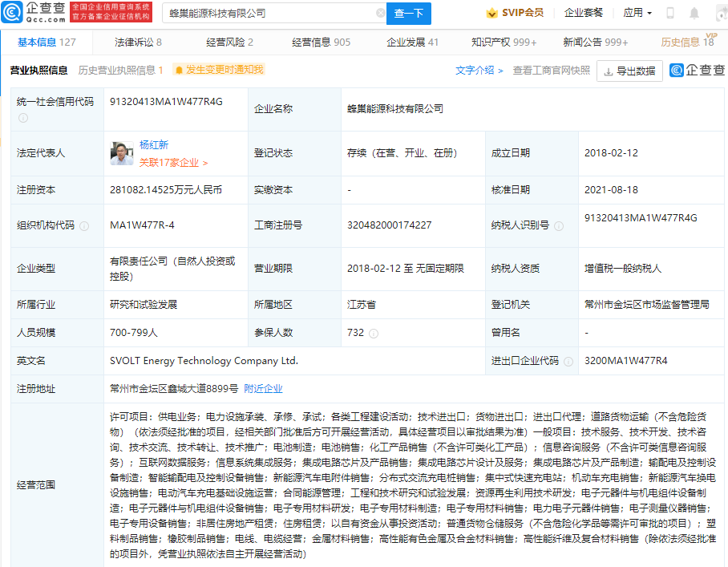Click 增值税一般纳税人 value
Viewport: 728px width, 567px height.
tap(623, 269)
